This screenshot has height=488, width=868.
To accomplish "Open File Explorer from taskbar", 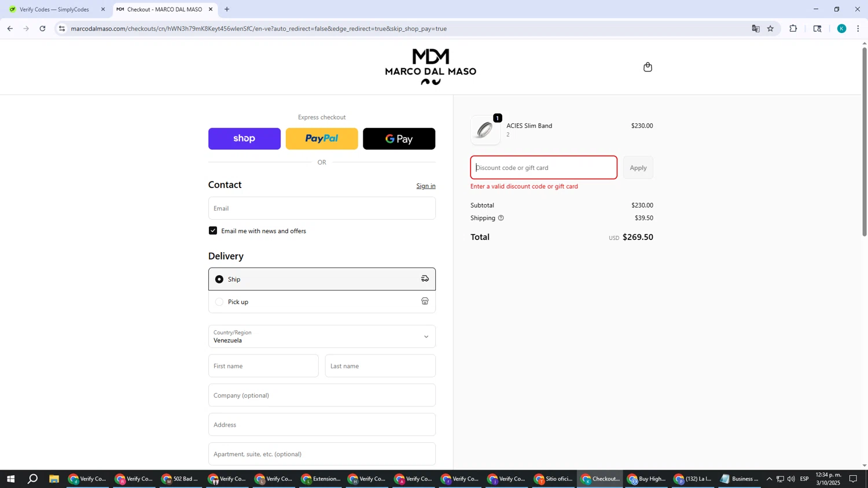I will coord(54,479).
